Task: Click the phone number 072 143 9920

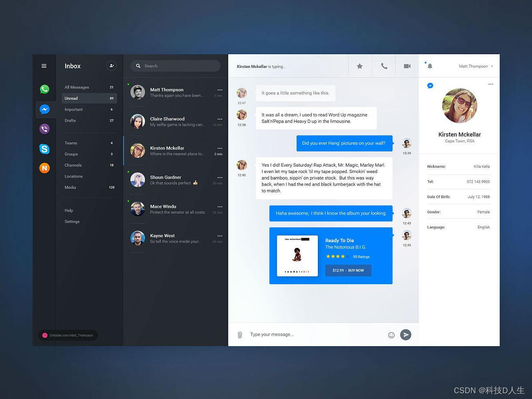Action: coord(478,182)
